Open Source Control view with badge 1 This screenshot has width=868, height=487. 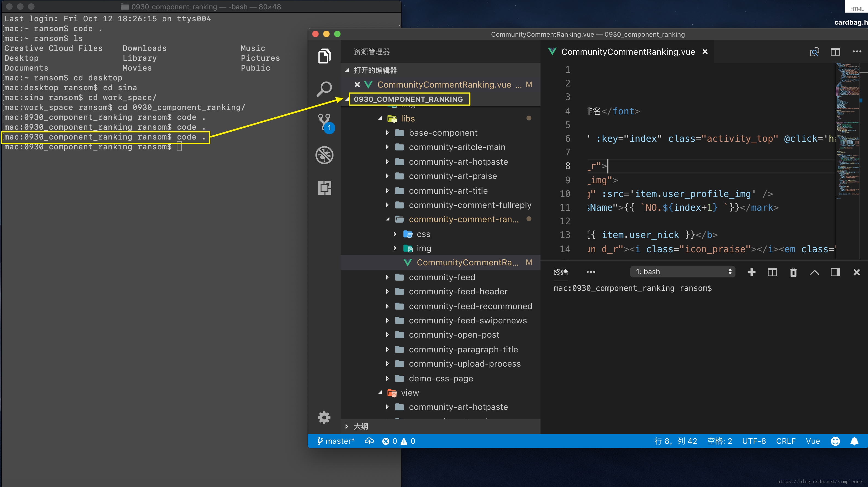[326, 123]
